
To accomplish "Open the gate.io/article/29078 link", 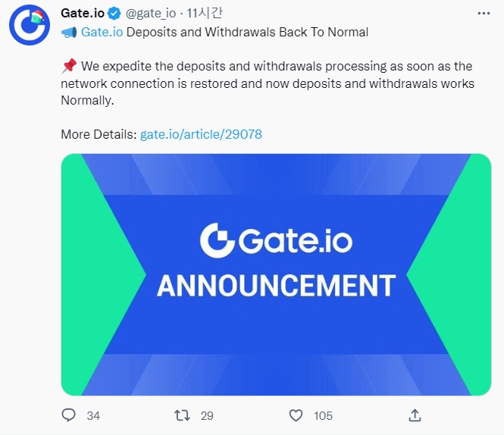I will pos(201,134).
